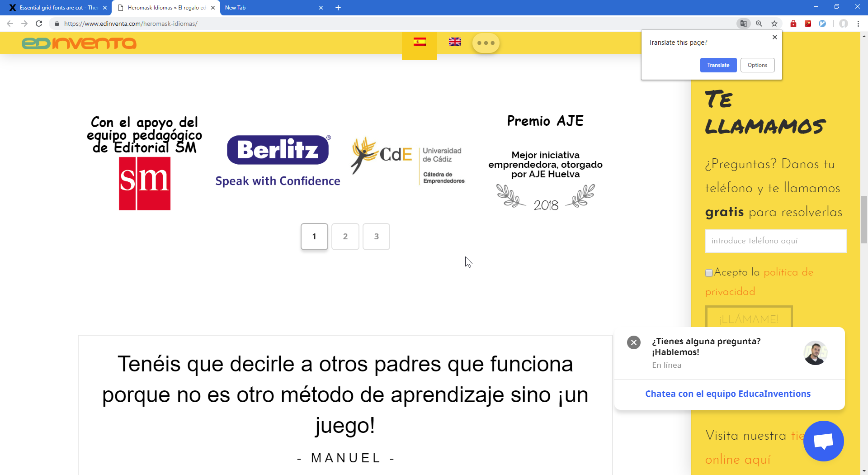
Task: Open the translate Options button
Action: 757,65
